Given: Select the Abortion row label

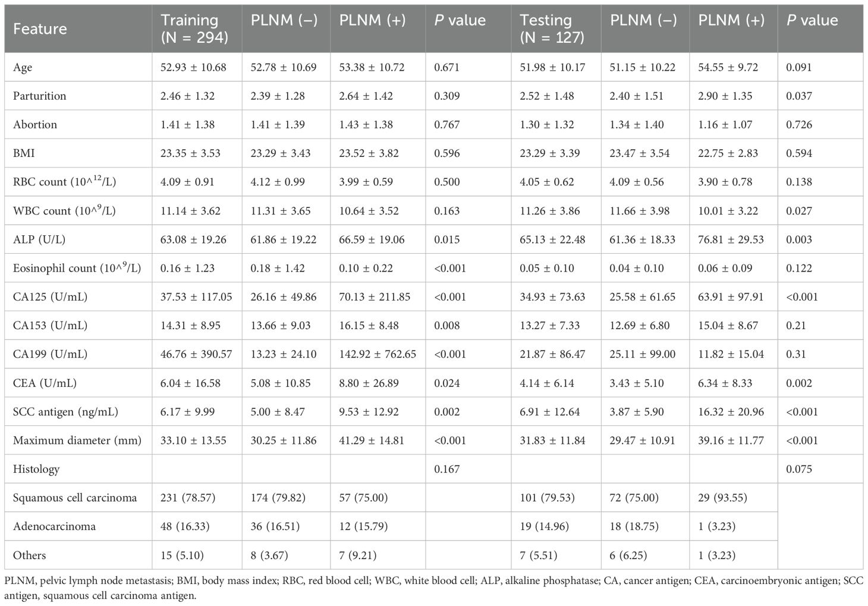Looking at the screenshot, I should click(x=35, y=124).
